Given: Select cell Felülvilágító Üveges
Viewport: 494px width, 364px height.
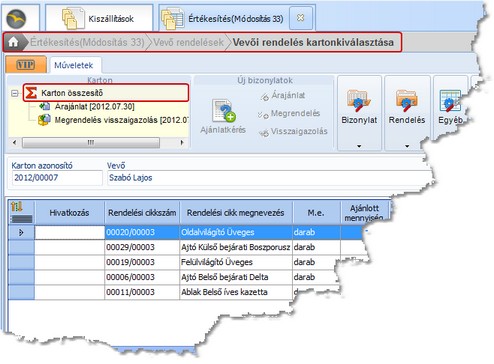Looking at the screenshot, I should [236, 262].
